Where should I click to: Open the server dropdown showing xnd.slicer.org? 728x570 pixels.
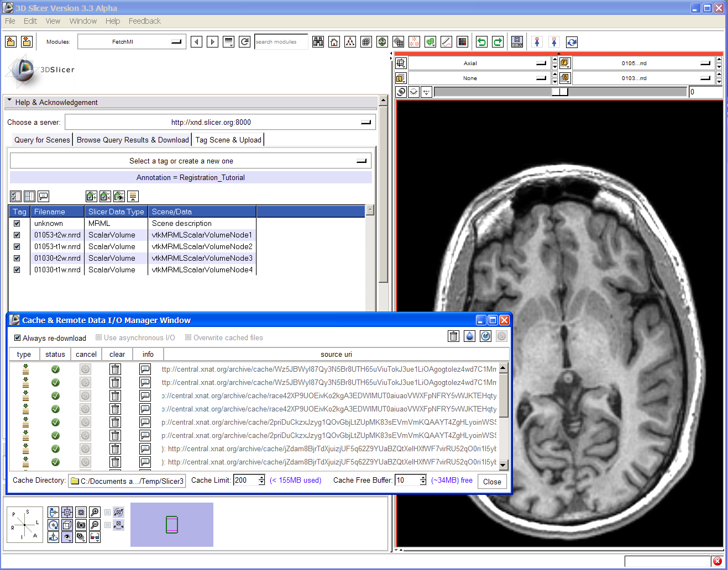click(x=220, y=122)
